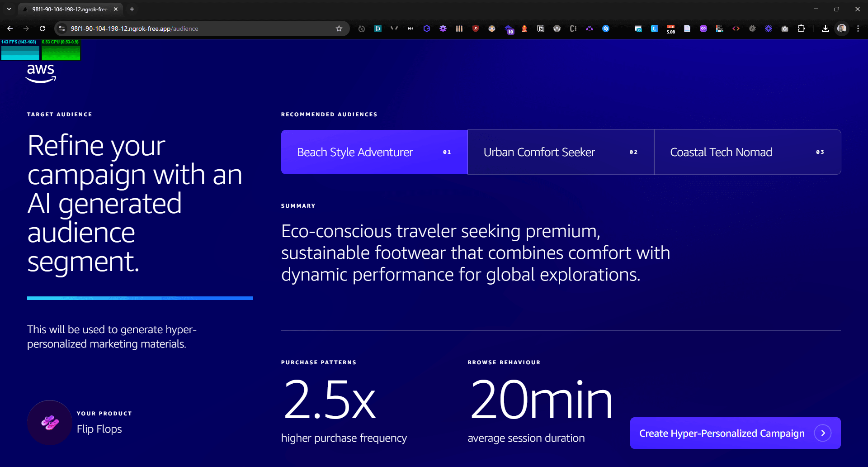Click the Shazam extension icon
The height and width of the screenshot is (467, 868).
coord(606,29)
